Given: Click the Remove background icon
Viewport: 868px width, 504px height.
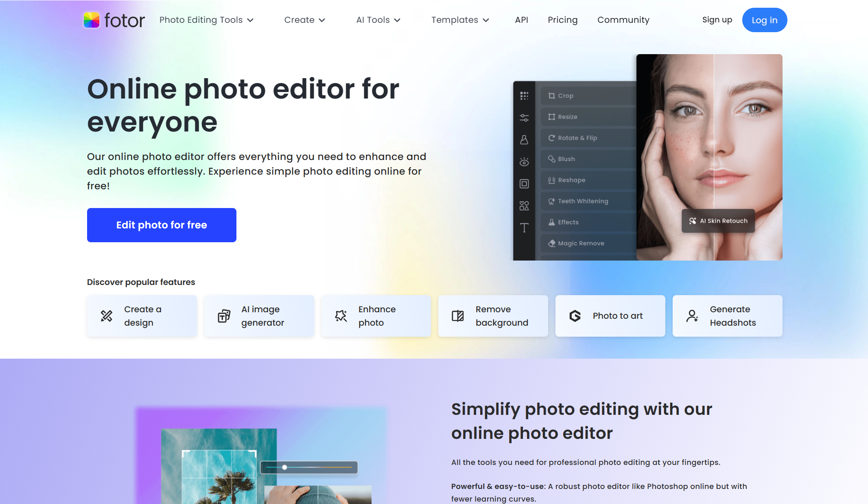Looking at the screenshot, I should pos(458,316).
